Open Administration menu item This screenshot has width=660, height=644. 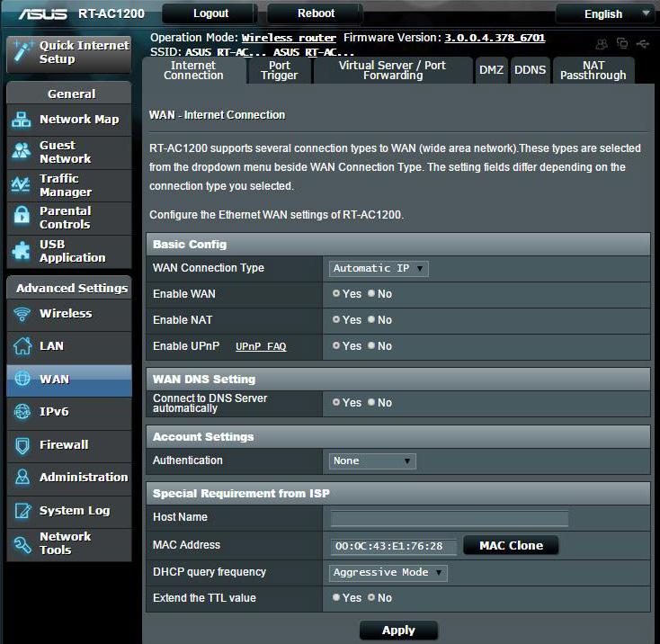[x=69, y=479]
